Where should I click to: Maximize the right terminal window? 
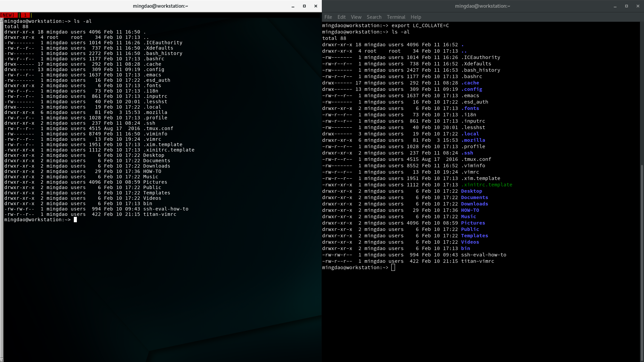click(x=627, y=6)
